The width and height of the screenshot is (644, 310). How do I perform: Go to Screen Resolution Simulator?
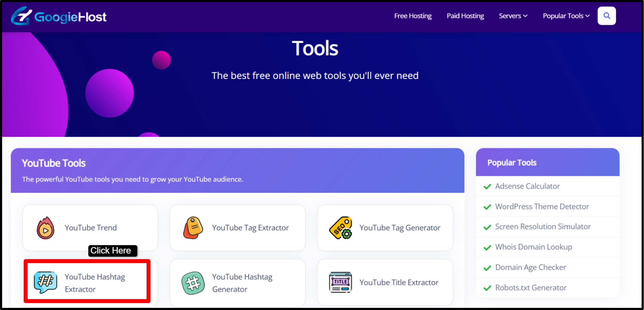(543, 227)
